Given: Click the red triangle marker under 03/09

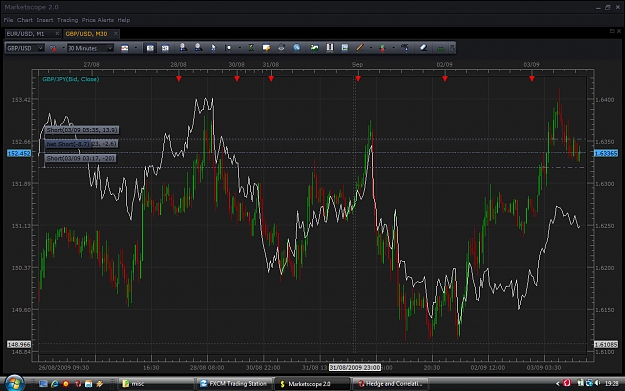Looking at the screenshot, I should [532, 79].
